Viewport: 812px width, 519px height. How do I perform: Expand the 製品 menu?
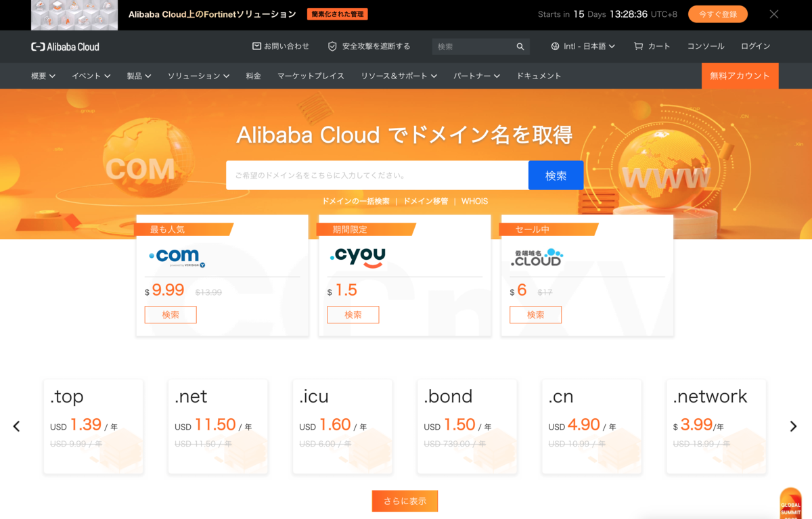pyautogui.click(x=139, y=76)
